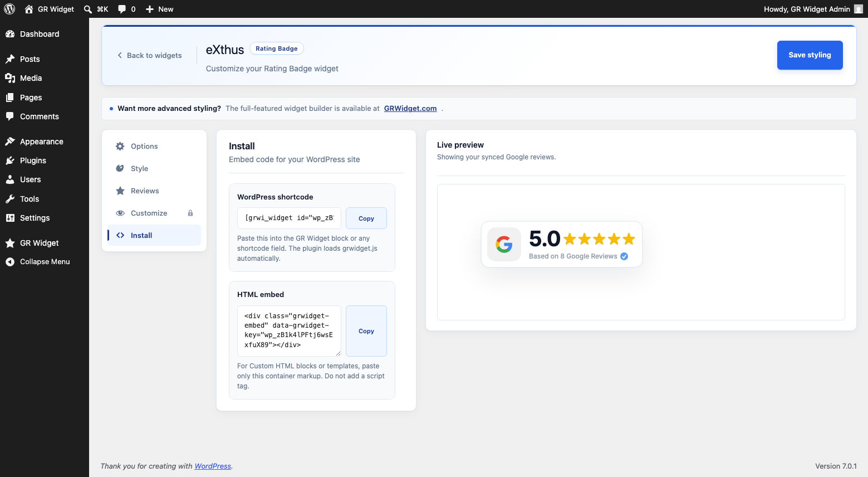
Task: Copy the HTML embed code
Action: pos(366,331)
